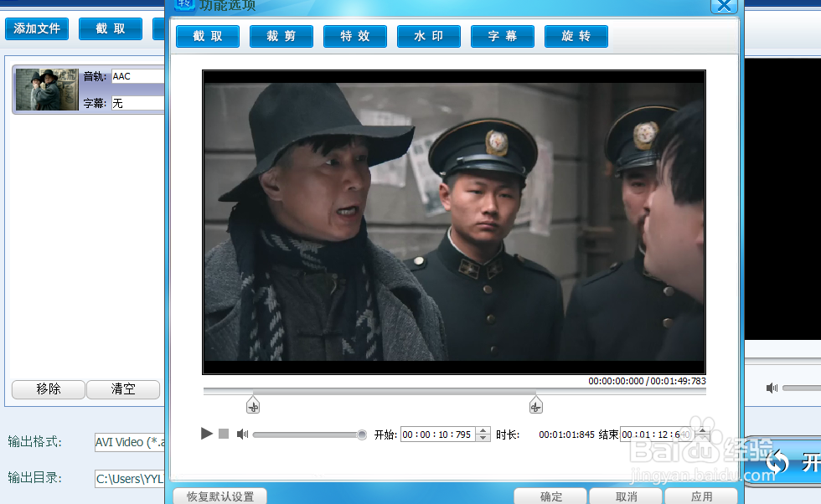Viewport: 821px width, 504px height.
Task: Decrease the start time with down arrow
Action: tap(484, 438)
